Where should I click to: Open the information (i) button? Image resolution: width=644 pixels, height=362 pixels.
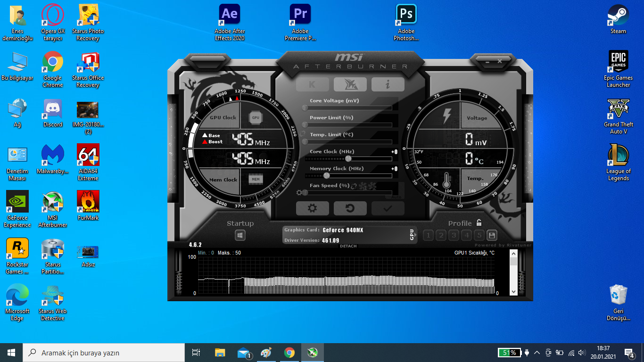[388, 84]
